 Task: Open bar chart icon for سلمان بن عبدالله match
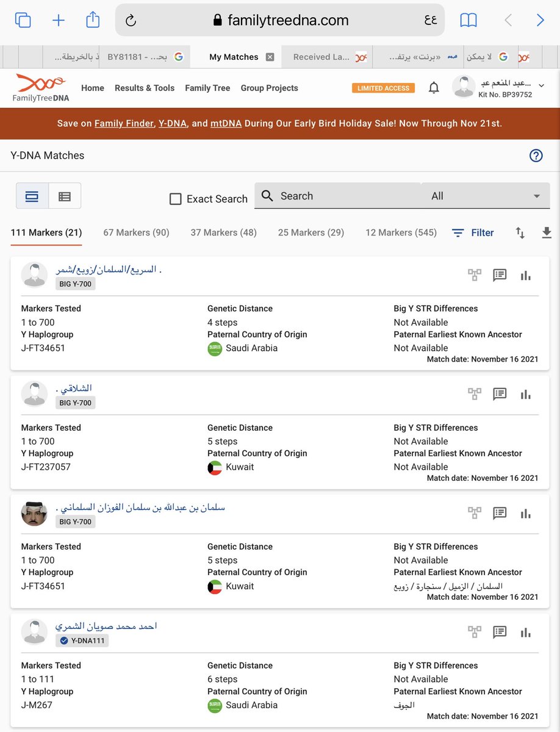pyautogui.click(x=525, y=513)
